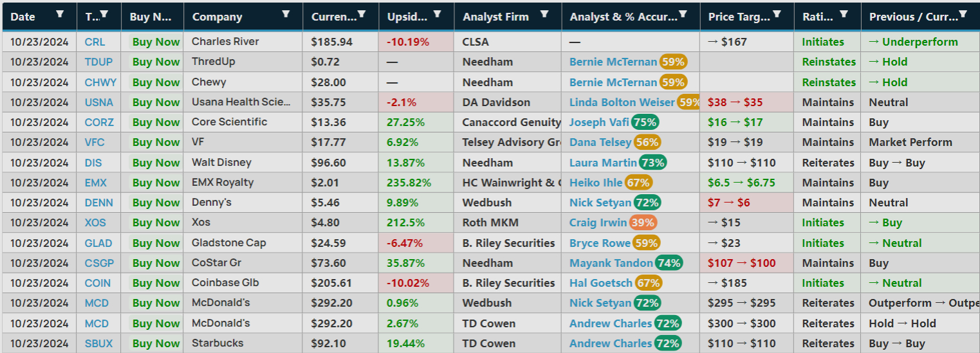Open filter icon for Analyst Firm column
The width and height of the screenshot is (980, 353).
tap(544, 14)
